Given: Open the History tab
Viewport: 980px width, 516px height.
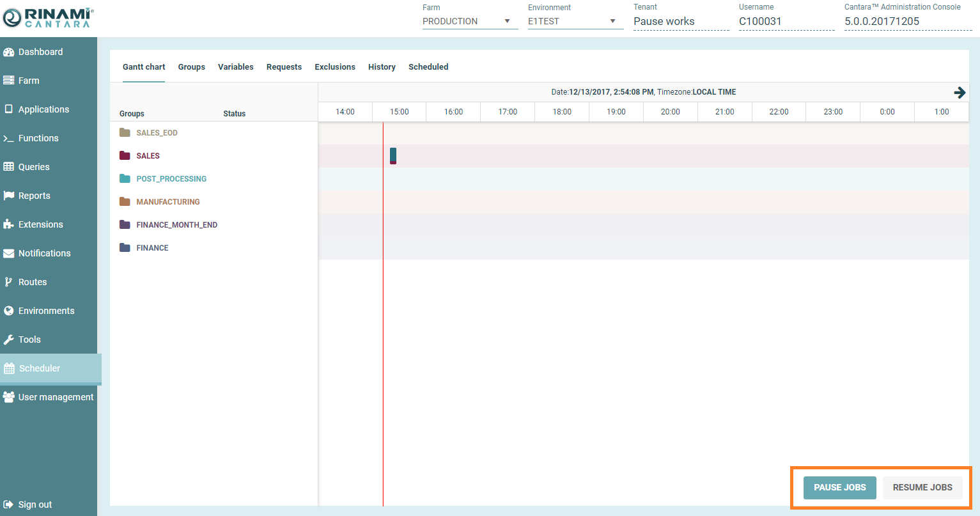Looking at the screenshot, I should [x=382, y=67].
